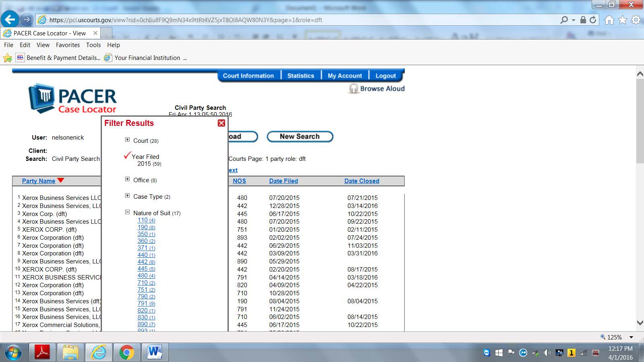Click the volume speaker tray icon
The height and width of the screenshot is (362, 644).
[x=547, y=353]
